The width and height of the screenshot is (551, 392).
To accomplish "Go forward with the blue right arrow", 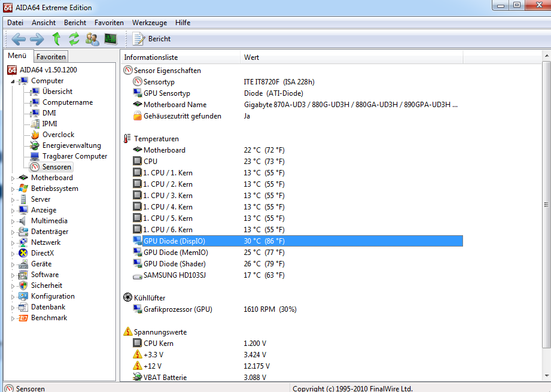I will [37, 39].
